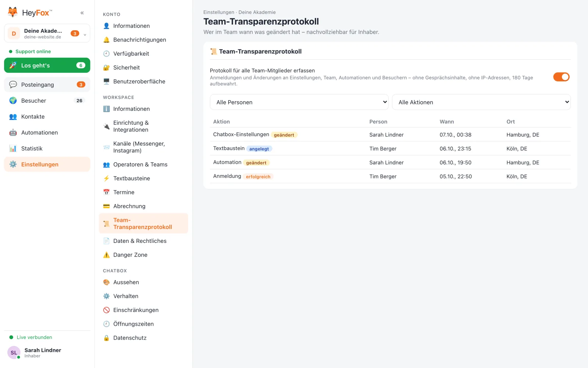Image resolution: width=588 pixels, height=368 pixels.
Task: Click the Einrichtung & Integrationen plug icon
Action: (106, 126)
